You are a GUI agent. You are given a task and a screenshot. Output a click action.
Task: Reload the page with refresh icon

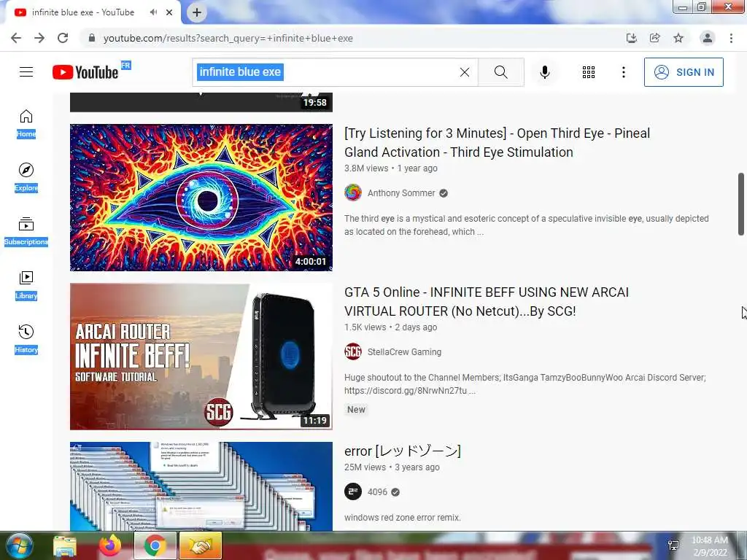click(63, 38)
